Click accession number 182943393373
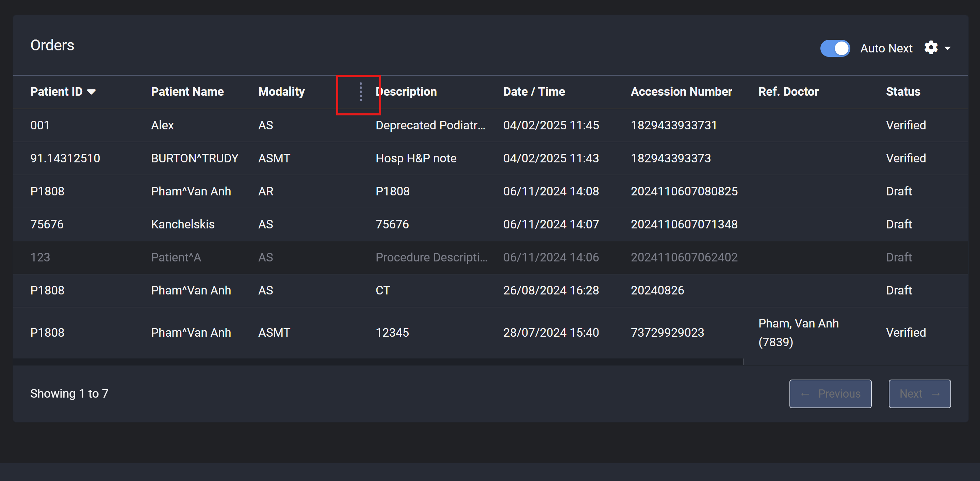980x481 pixels. pyautogui.click(x=671, y=158)
